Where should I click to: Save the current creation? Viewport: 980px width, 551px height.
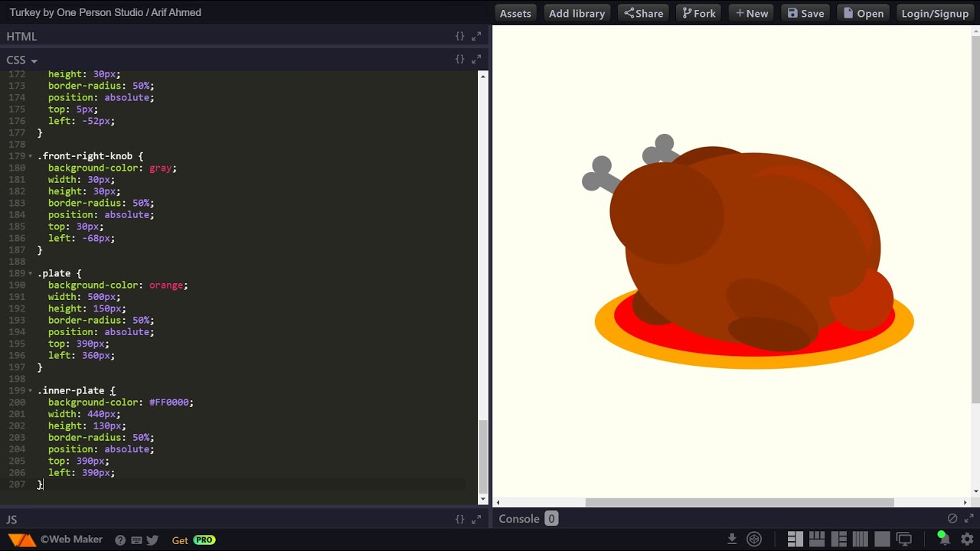(805, 13)
